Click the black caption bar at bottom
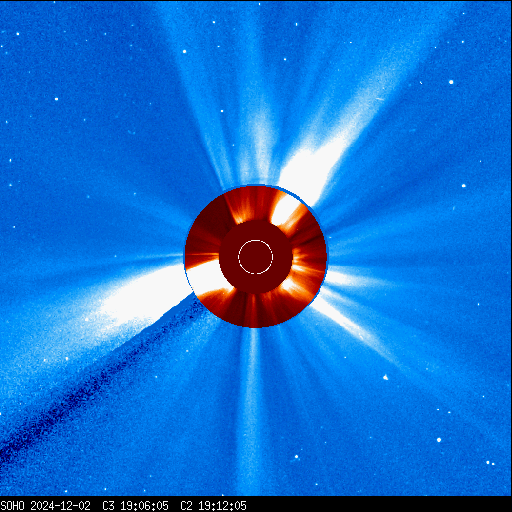The width and height of the screenshot is (512, 512). [256, 505]
